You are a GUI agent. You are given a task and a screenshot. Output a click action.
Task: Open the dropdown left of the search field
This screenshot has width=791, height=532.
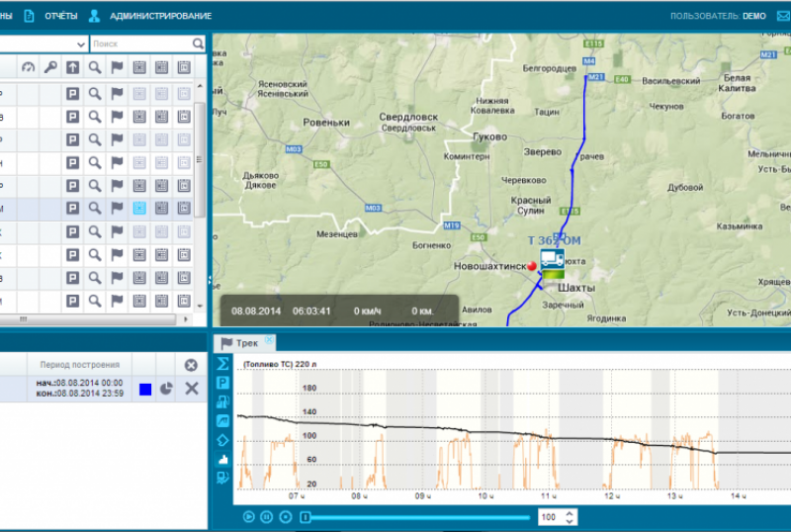click(81, 44)
